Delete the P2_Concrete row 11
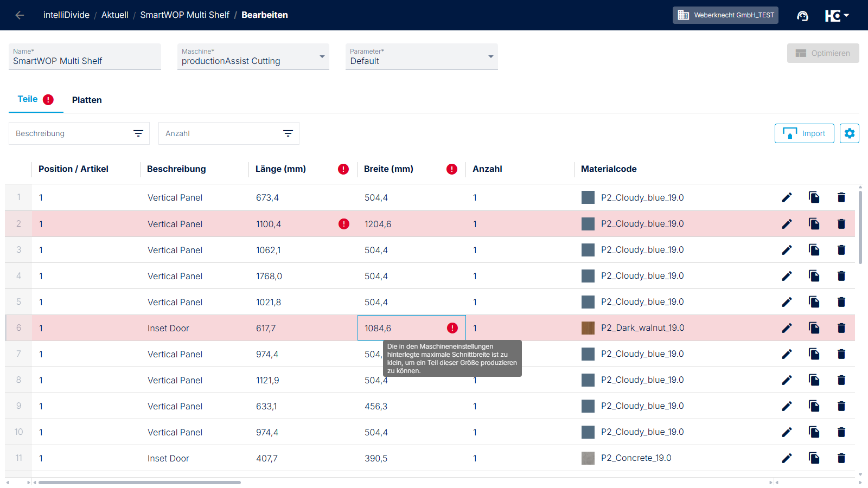The width and height of the screenshot is (868, 488). (x=841, y=458)
